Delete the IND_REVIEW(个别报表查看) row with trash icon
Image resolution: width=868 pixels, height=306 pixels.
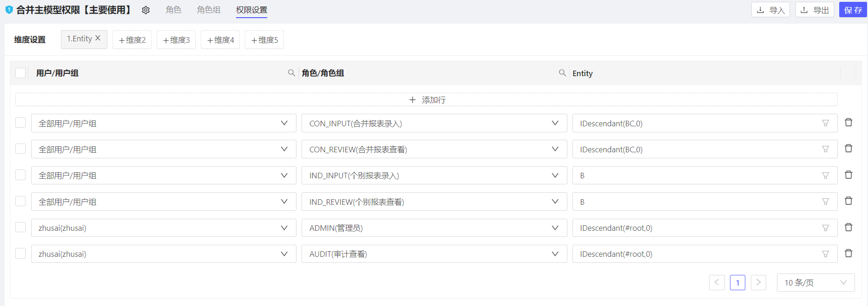pyautogui.click(x=848, y=201)
